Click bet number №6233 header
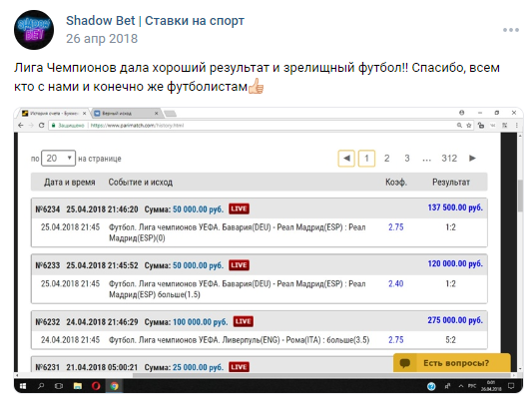Viewport: 532px width, 403px height. click(x=48, y=265)
